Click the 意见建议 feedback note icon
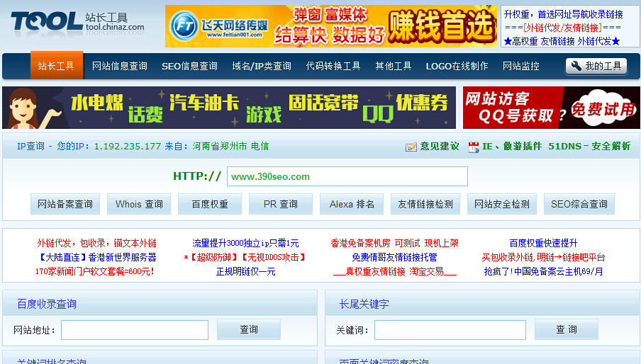 click(411, 147)
